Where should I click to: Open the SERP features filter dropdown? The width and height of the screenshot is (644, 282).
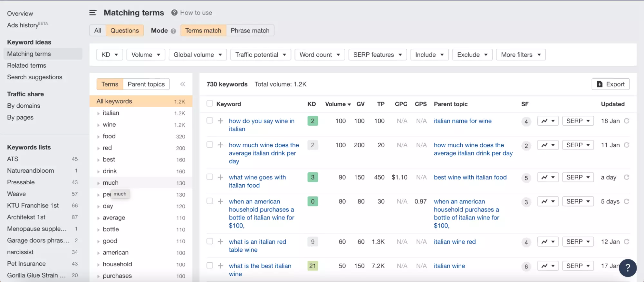coord(378,55)
